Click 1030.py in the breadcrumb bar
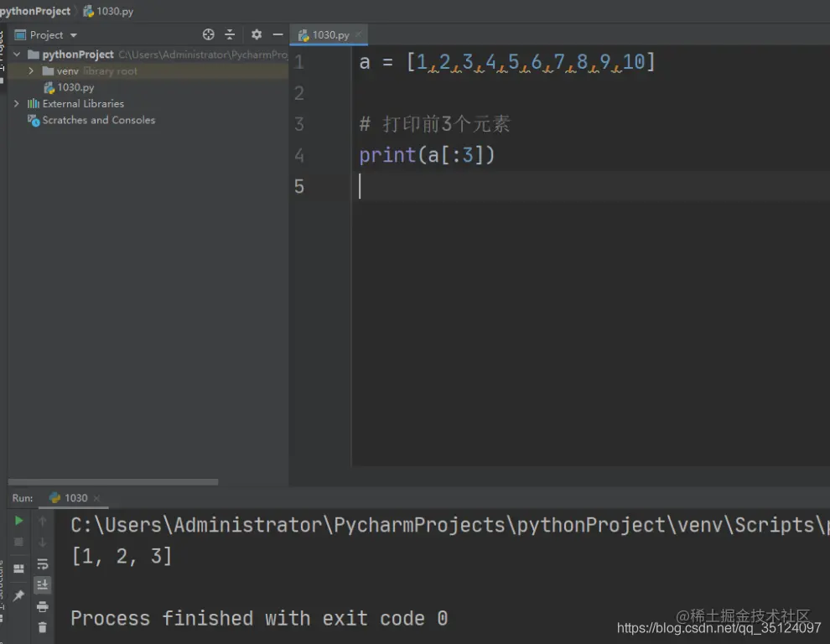830x644 pixels. point(108,11)
